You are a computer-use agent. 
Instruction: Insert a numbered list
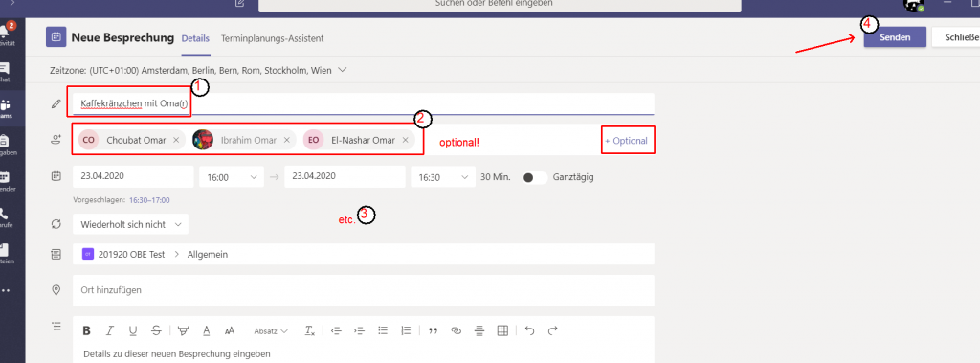click(406, 330)
